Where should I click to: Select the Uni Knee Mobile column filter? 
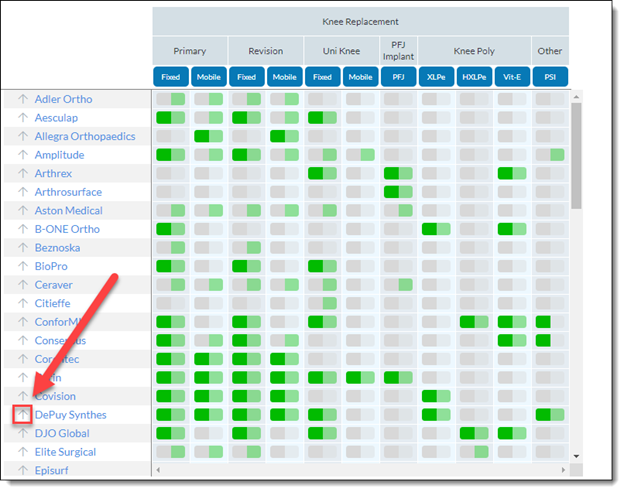point(360,77)
